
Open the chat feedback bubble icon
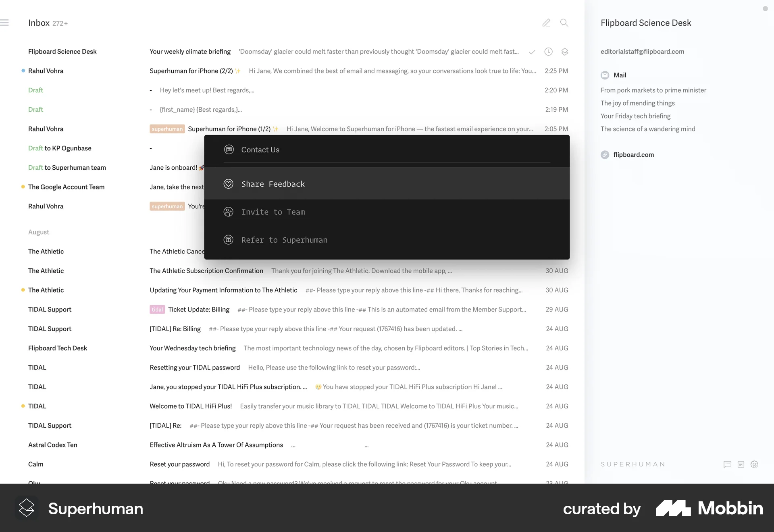coord(728,464)
